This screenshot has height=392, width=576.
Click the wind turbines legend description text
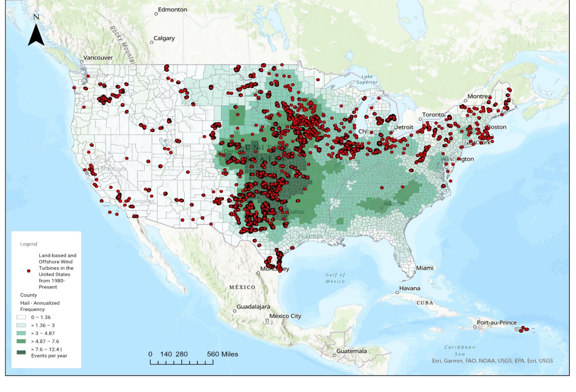(x=58, y=271)
